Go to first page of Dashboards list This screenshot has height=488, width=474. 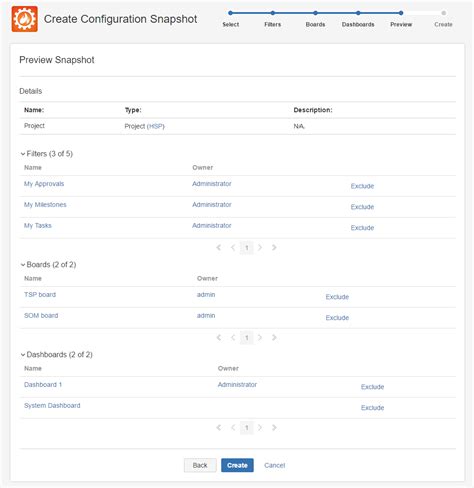pos(219,427)
